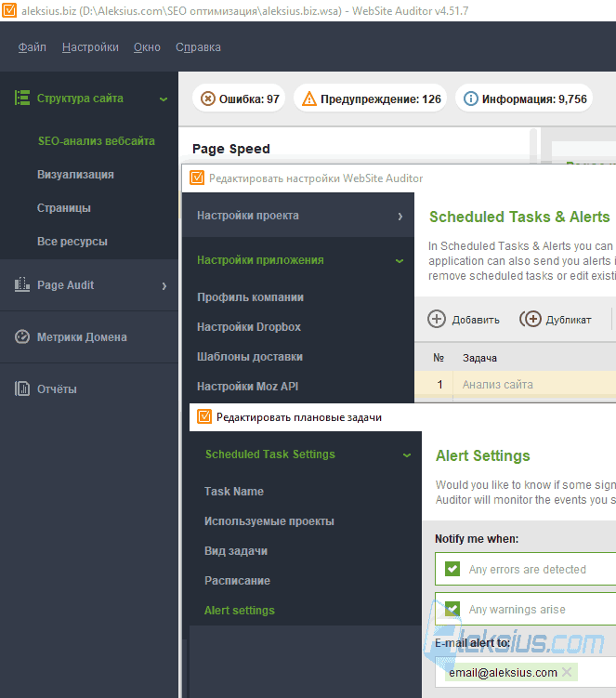Collapse Scheduled Task Settings chevron
Image resolution: width=616 pixels, height=698 pixels.
[407, 454]
